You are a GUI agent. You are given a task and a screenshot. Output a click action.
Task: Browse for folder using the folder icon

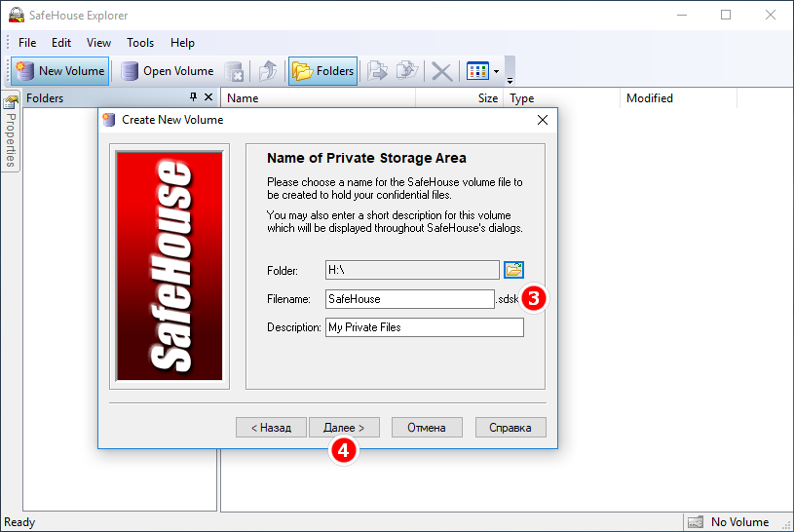pos(514,270)
